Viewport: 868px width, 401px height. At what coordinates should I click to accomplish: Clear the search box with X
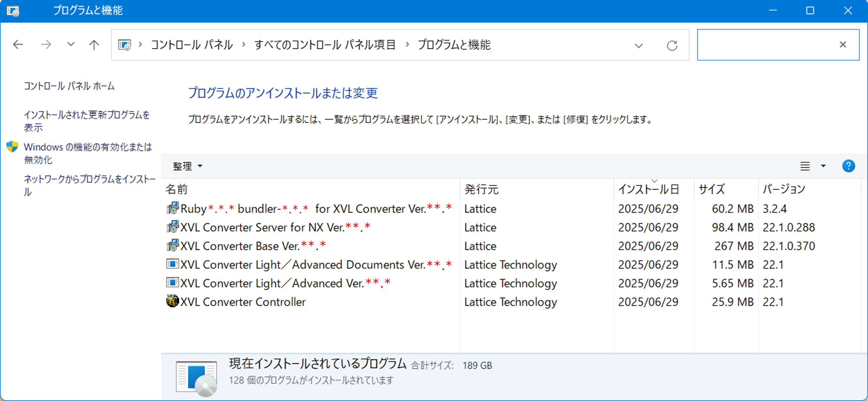pos(843,44)
